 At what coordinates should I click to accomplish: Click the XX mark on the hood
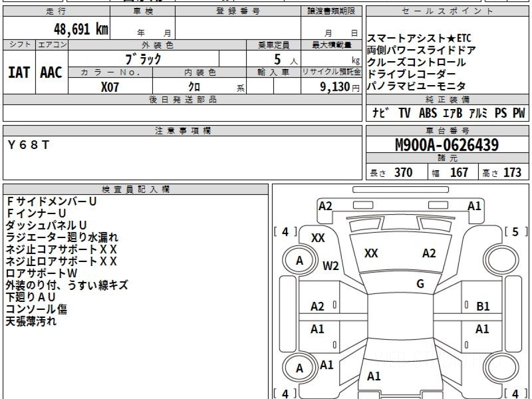tap(371, 253)
